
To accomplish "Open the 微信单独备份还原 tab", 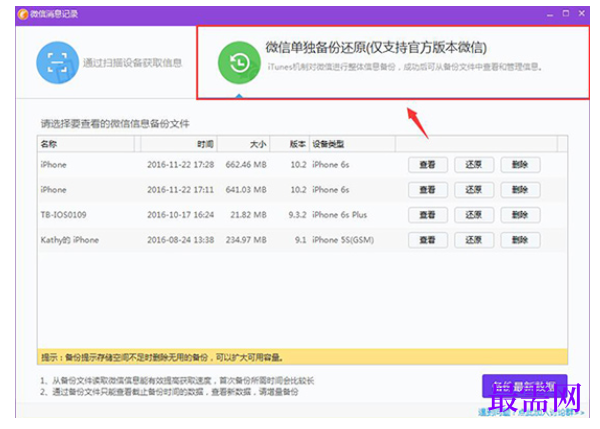I will (393, 62).
